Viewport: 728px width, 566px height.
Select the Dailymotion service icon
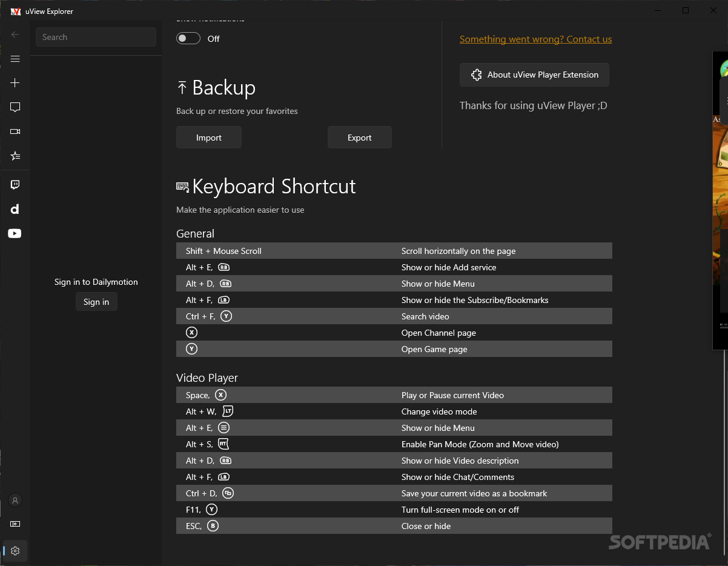coord(15,209)
